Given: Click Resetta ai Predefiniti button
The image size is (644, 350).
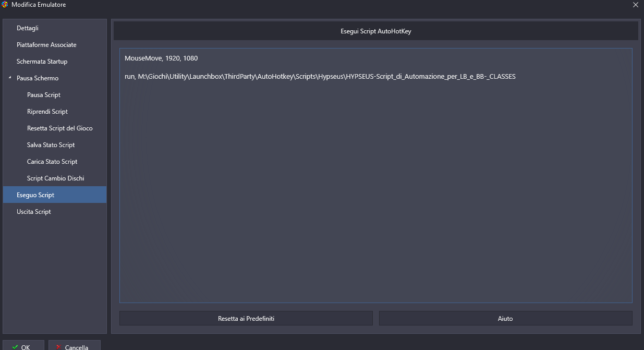Looking at the screenshot, I should pyautogui.click(x=246, y=318).
